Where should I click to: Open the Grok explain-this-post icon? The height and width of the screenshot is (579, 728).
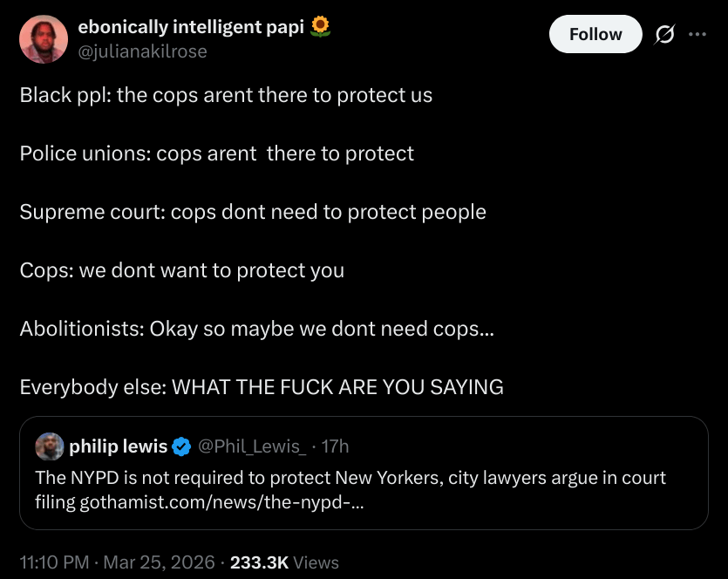pos(663,34)
